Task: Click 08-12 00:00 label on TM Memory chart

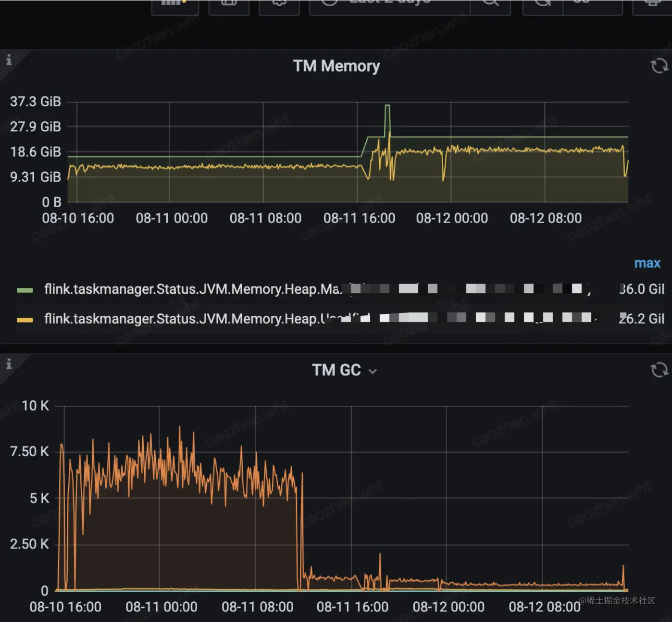Action: click(452, 218)
